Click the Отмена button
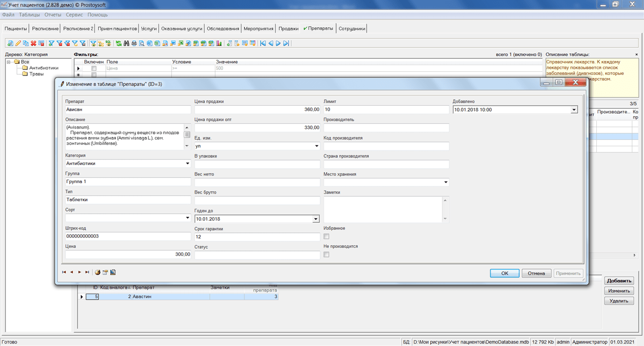 536,273
